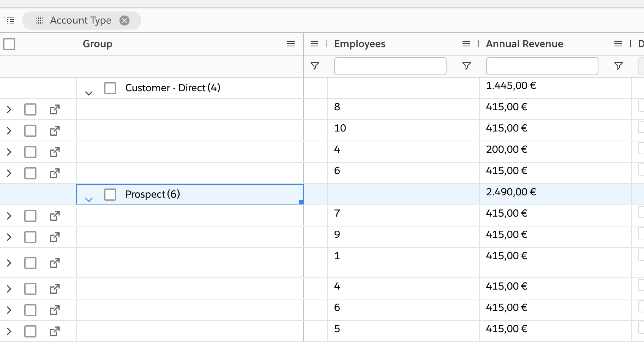Click the Employees filter input field

390,67
